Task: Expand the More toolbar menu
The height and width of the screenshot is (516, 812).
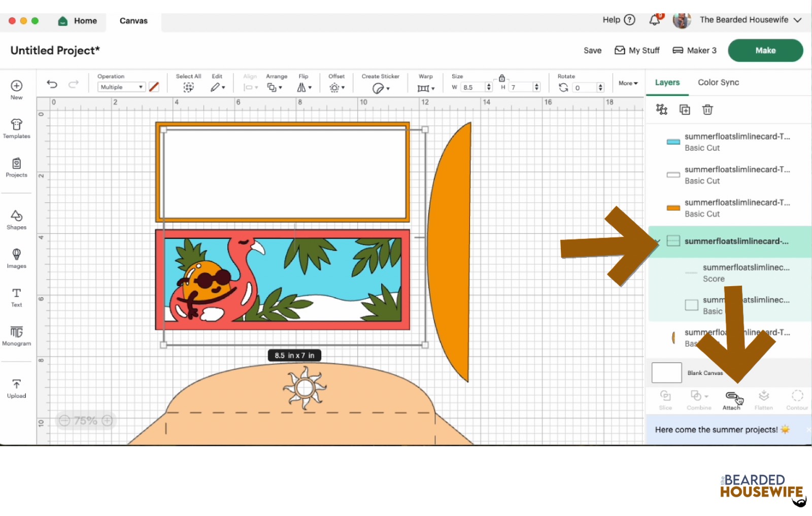Action: [x=628, y=83]
